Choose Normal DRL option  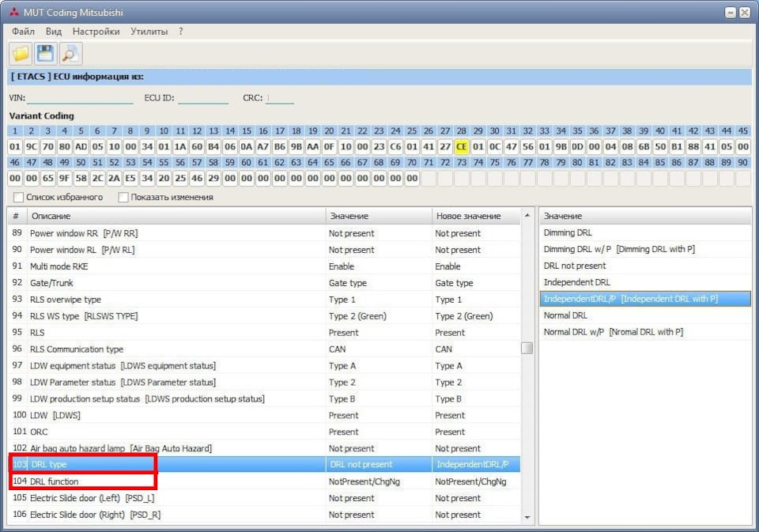tap(645, 315)
